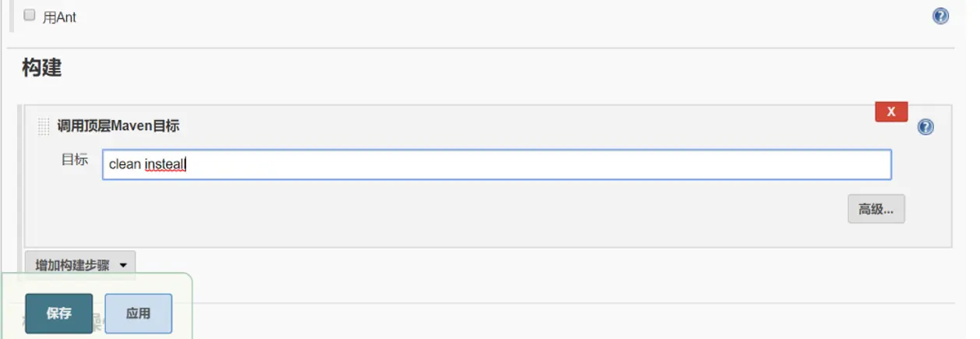980x339 pixels.
Task: Save the configuration with 保存
Action: (x=58, y=313)
